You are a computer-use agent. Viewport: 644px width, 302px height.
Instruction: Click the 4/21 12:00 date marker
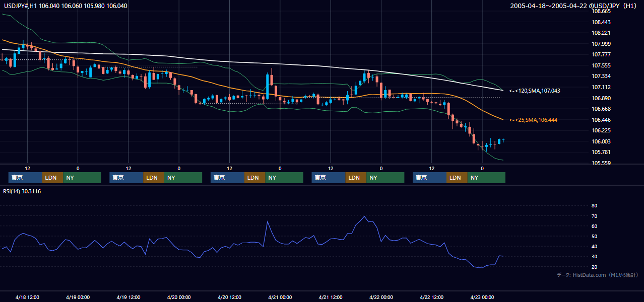(331, 297)
